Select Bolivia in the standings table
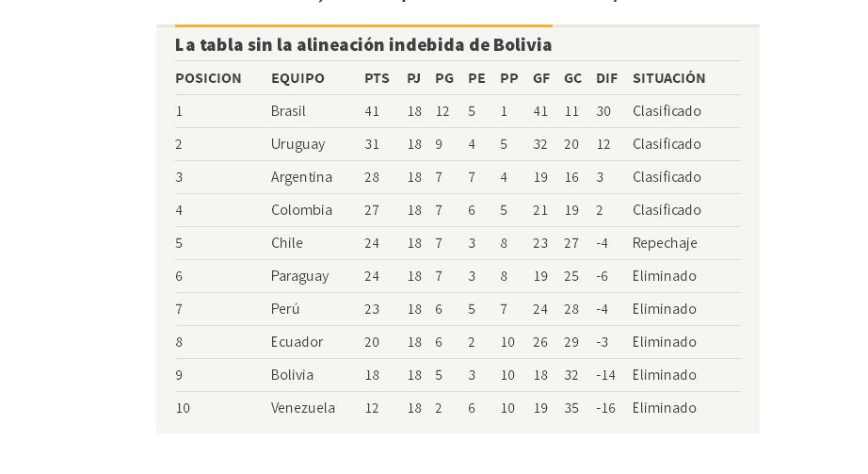 [x=292, y=375]
